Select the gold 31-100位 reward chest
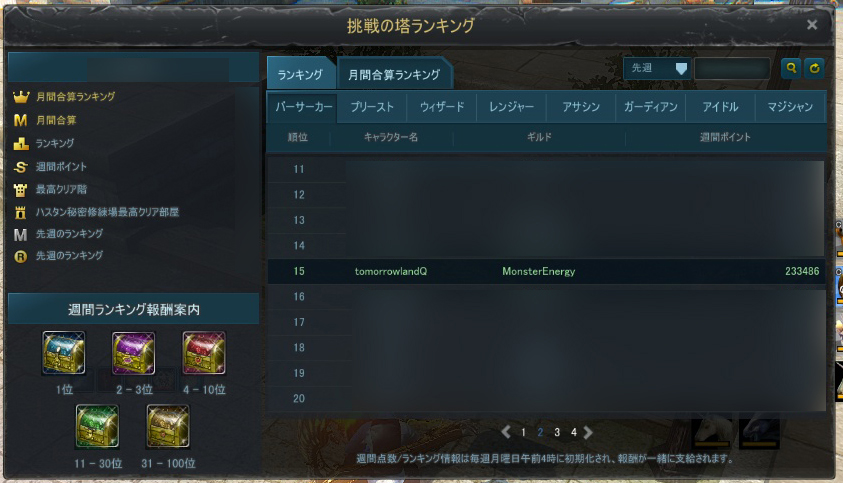 [168, 426]
